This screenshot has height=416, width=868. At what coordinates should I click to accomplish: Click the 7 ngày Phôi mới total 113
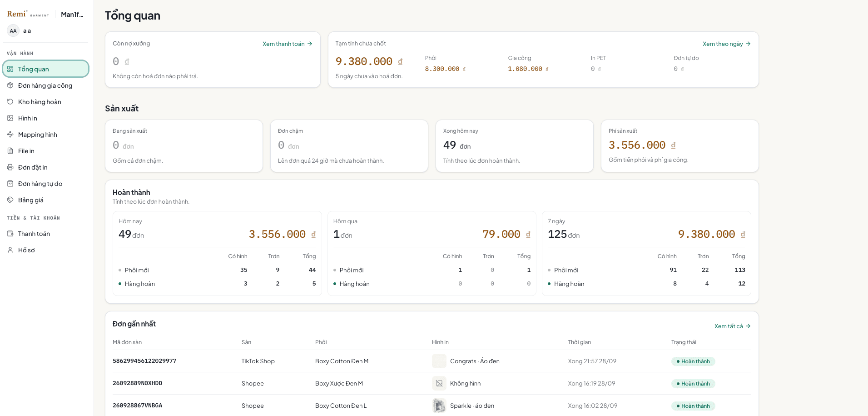[x=740, y=270]
